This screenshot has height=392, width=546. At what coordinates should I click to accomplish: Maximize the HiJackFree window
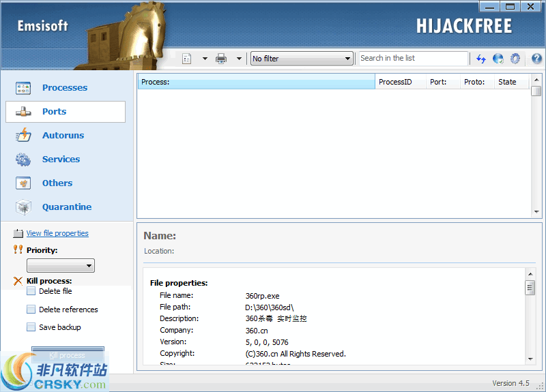[510, 6]
